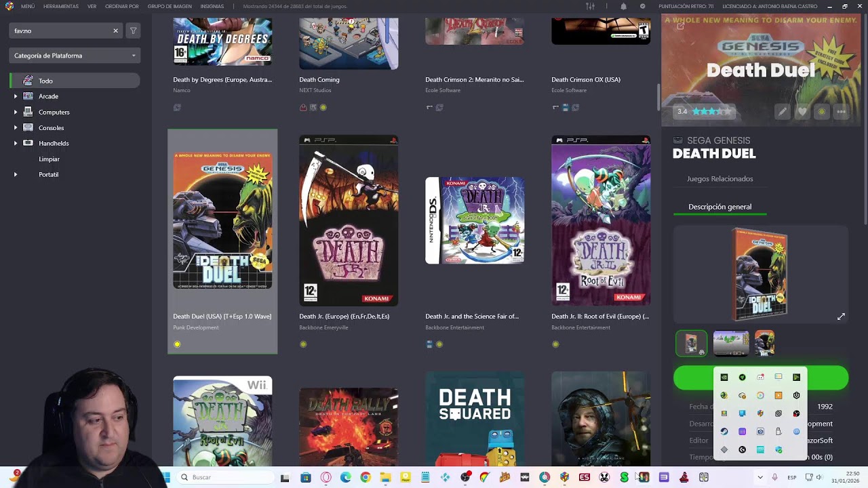
Task: Switch to the Juegos Relacionados tab
Action: pos(719,179)
